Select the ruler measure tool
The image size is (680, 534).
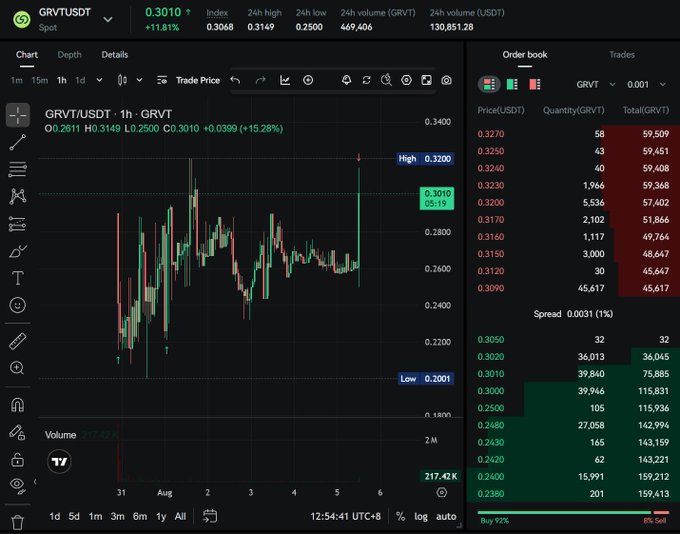18,341
